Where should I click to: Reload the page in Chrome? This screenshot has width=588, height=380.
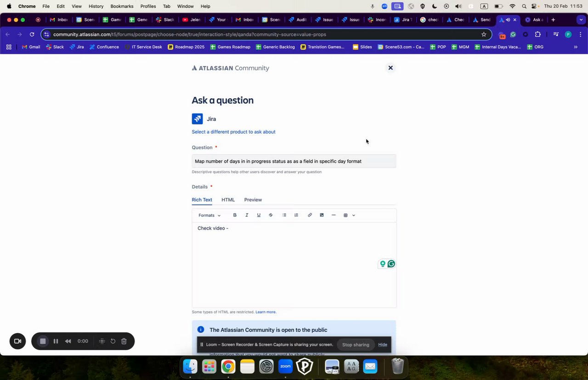[x=32, y=34]
